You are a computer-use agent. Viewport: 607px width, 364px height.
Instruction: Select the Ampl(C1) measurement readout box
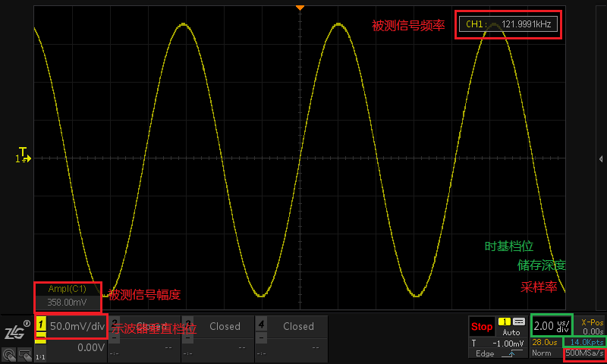pos(68,297)
